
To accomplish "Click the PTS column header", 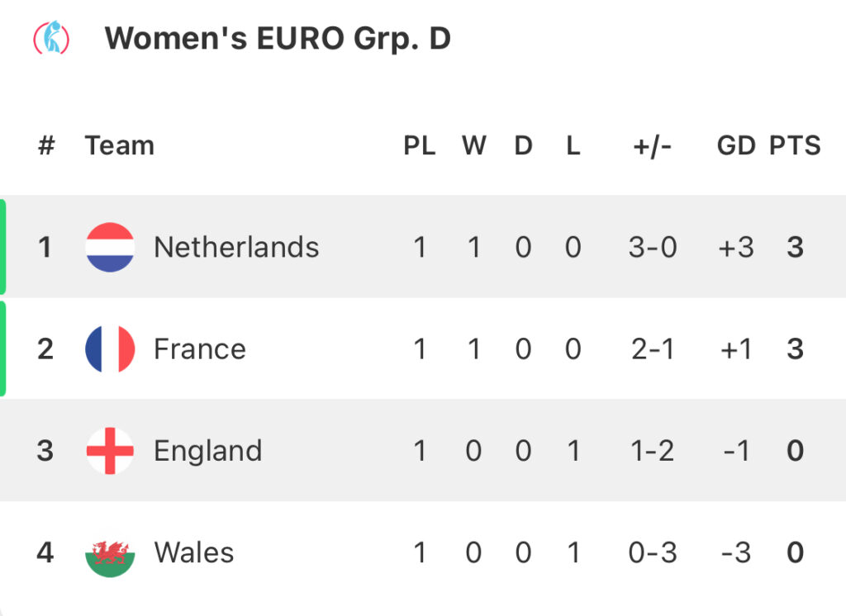I will click(x=795, y=145).
